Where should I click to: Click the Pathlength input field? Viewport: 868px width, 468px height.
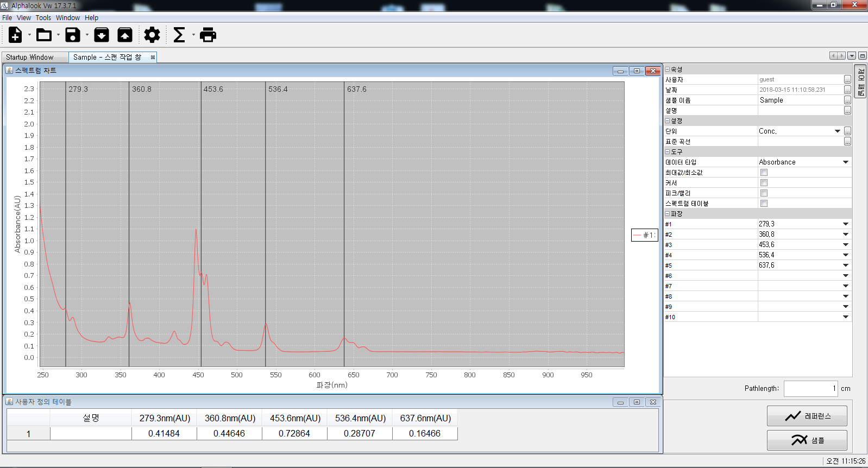810,389
